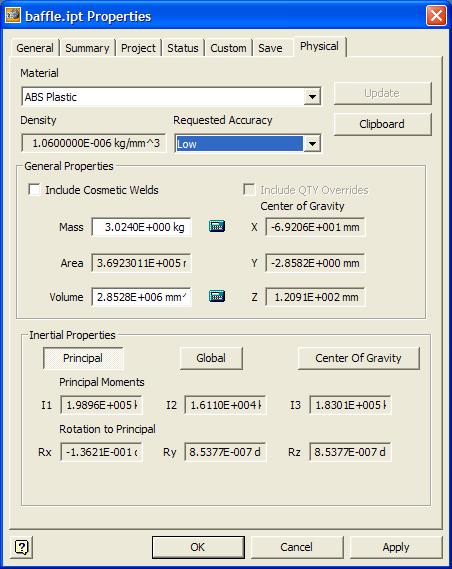Click the I2 principal moment field
452x569 pixels.
(225, 405)
